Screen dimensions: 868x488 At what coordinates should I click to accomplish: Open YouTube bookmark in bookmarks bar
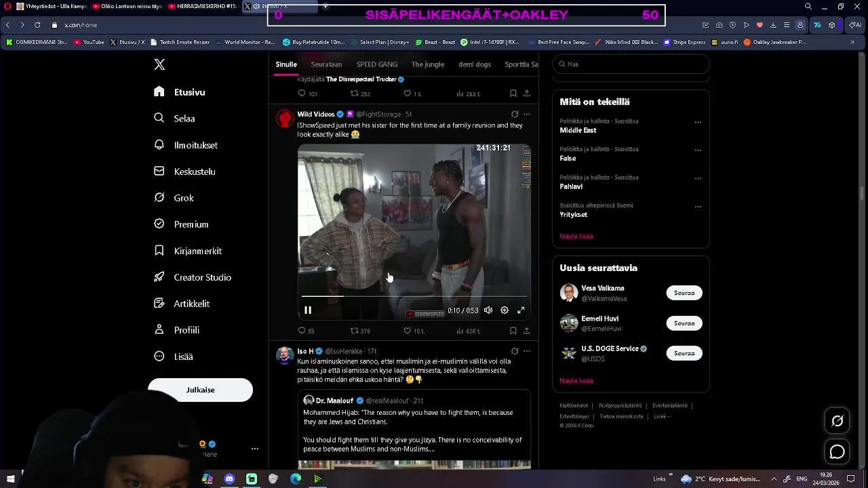pos(89,42)
